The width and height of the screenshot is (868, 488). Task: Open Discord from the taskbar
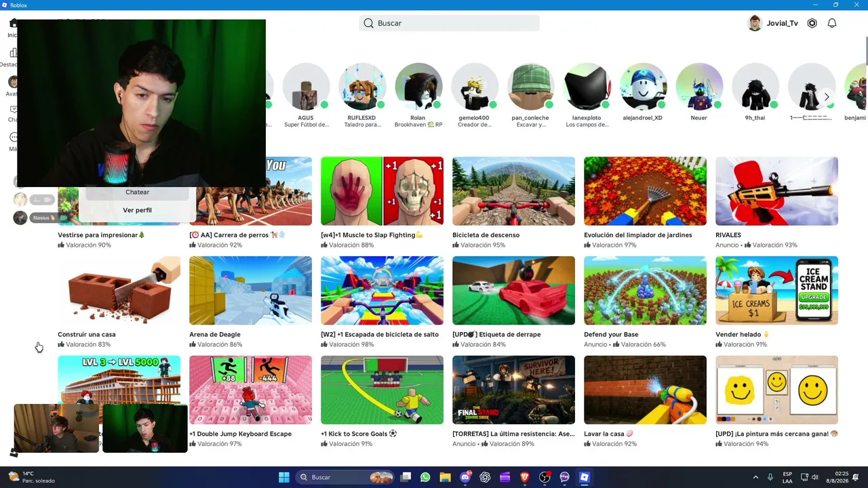click(465, 477)
